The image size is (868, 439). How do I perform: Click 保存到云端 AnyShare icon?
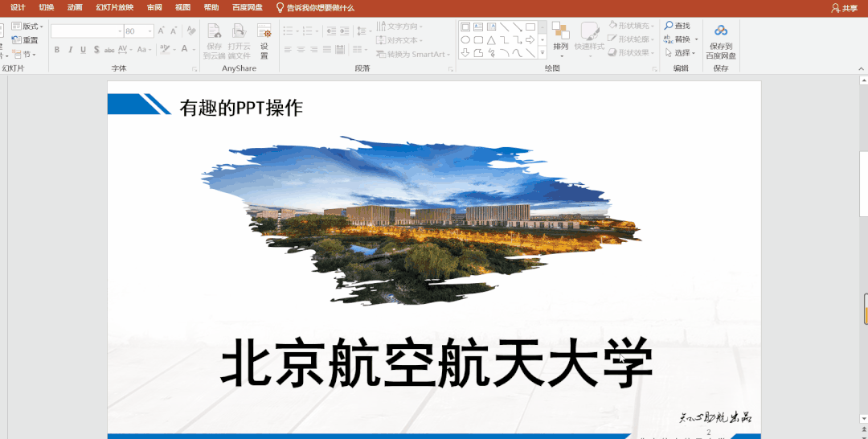click(x=215, y=41)
